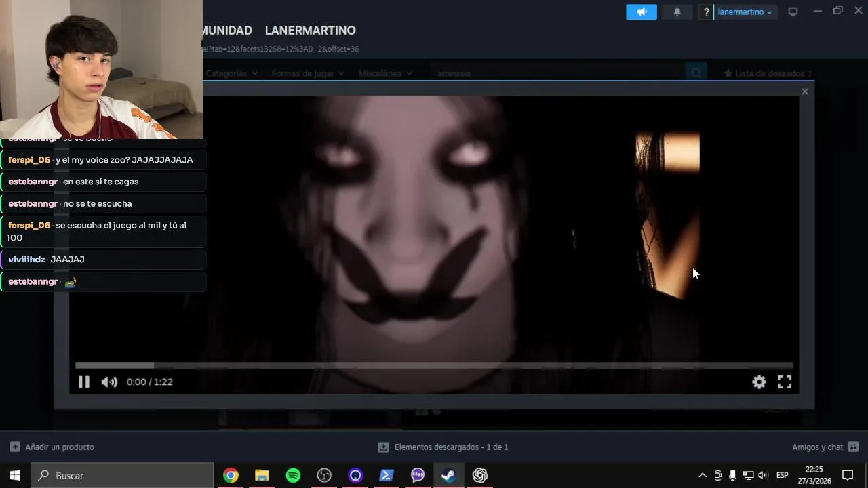The height and width of the screenshot is (488, 868).
Task: Open network status tray icon
Action: [x=748, y=475]
